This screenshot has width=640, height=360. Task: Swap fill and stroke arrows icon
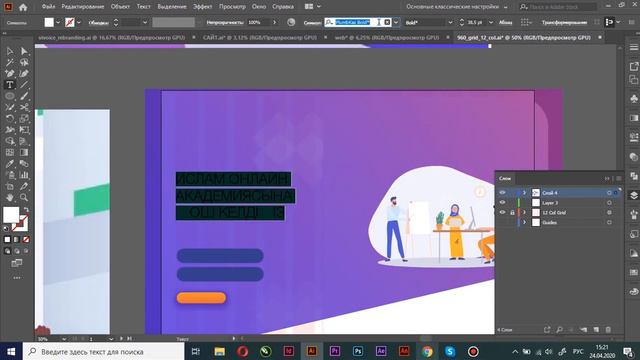point(26,209)
